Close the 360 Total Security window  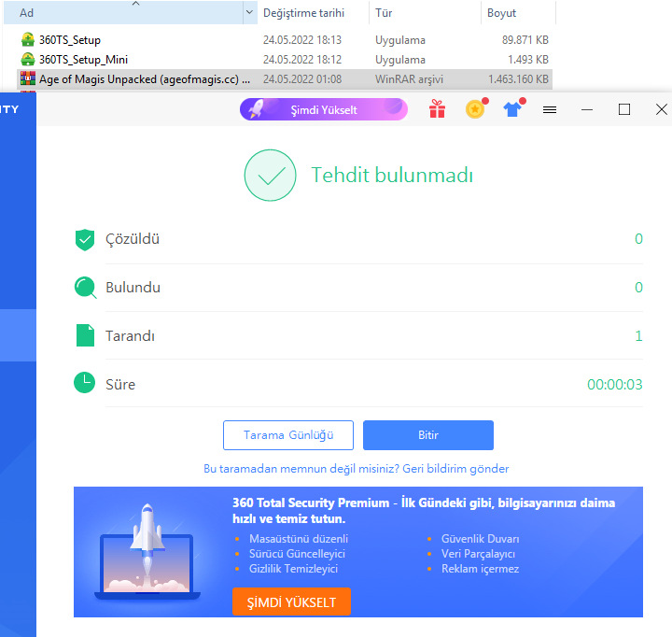(x=662, y=110)
